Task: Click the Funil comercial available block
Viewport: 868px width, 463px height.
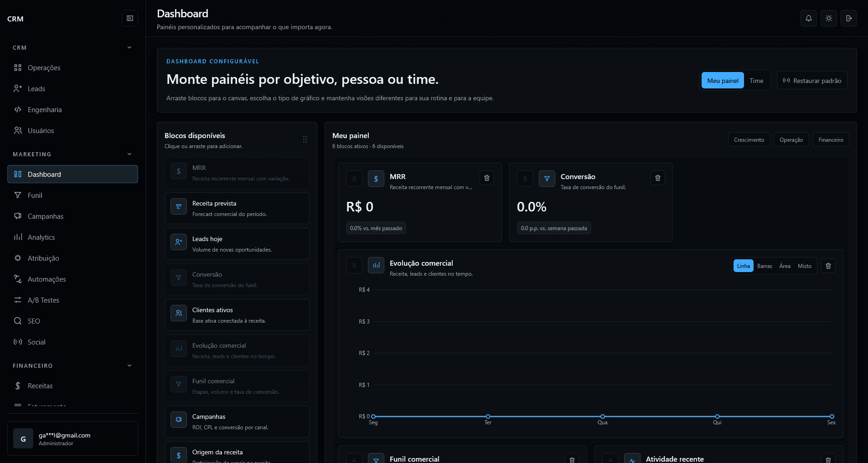Action: pyautogui.click(x=237, y=386)
